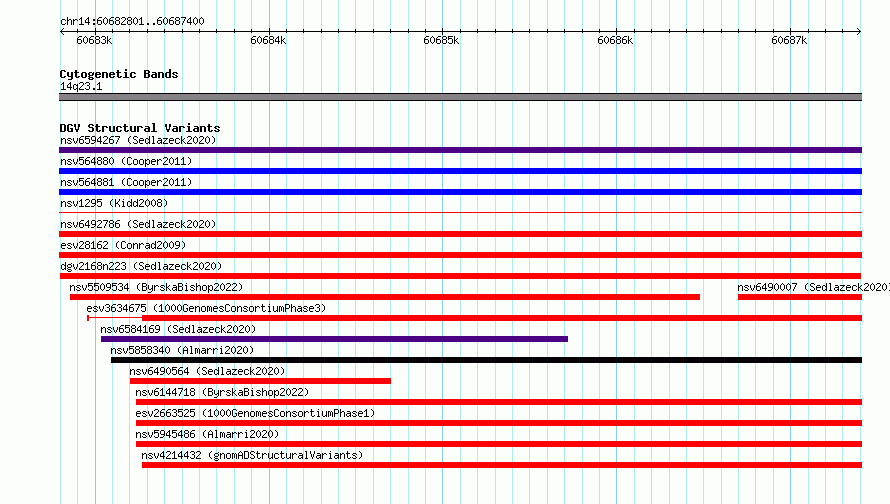Click the red dgv2168n223 variant bar
890x504 pixels.
(x=460, y=276)
